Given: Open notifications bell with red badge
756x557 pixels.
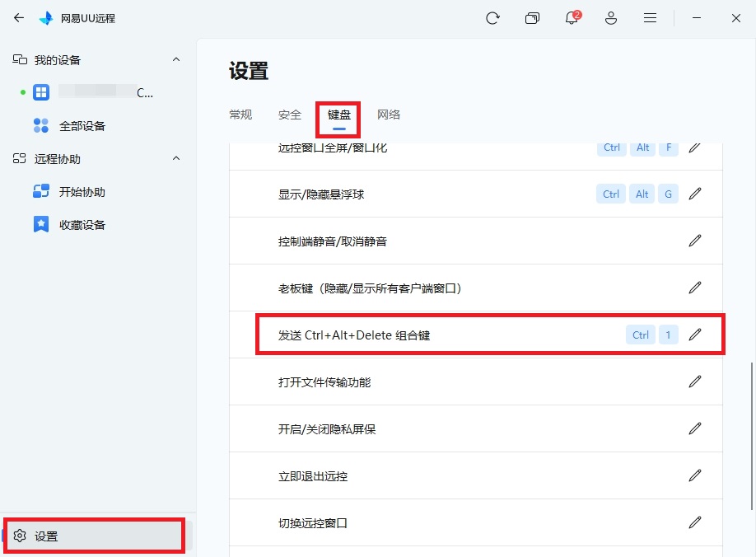Looking at the screenshot, I should click(x=572, y=17).
